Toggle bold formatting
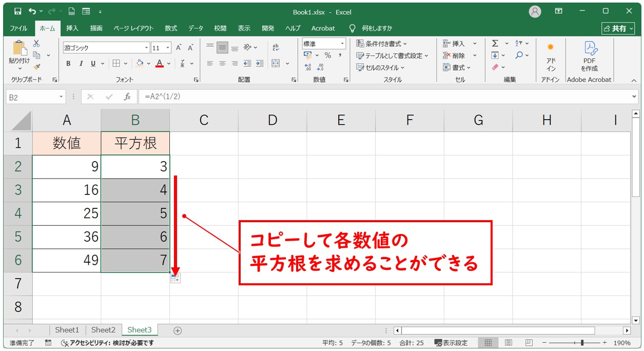 [x=67, y=64]
